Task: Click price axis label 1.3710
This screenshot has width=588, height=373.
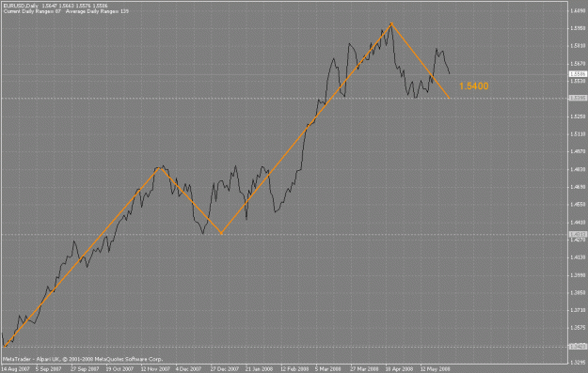Action: pos(578,310)
